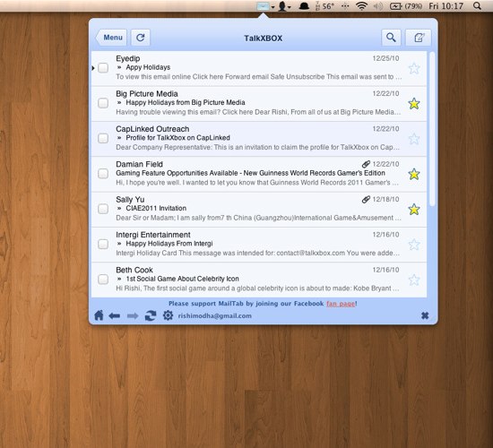Image resolution: width=493 pixels, height=448 pixels.
Task: Tick the Beth Cook email checkbox
Action: (103, 279)
